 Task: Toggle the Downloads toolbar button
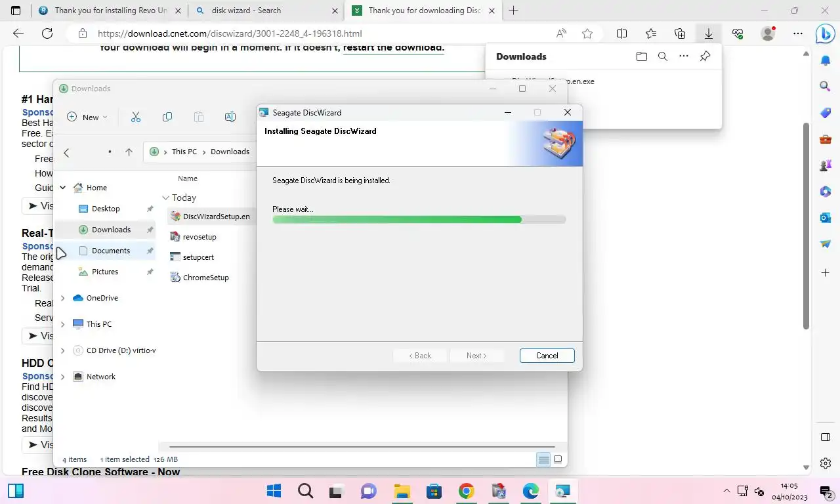(709, 33)
